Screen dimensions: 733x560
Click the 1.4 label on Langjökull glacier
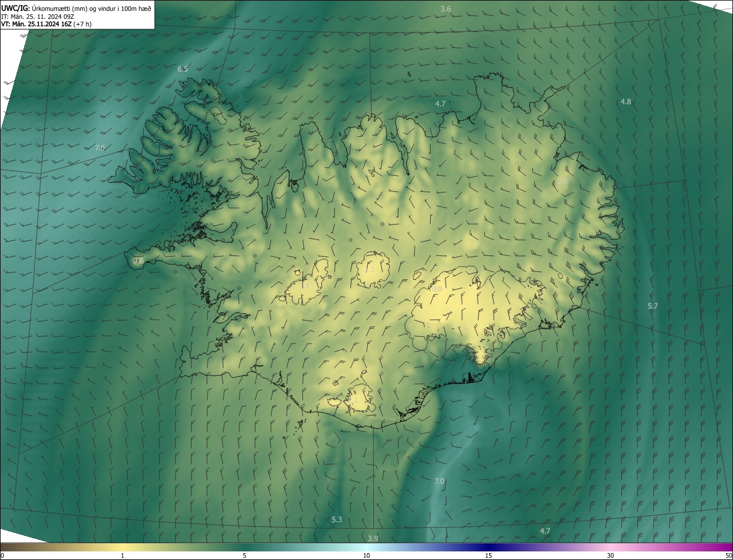coord(305,285)
